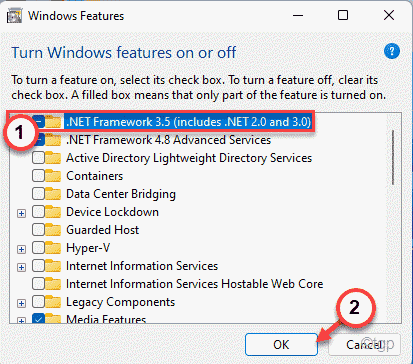Select .NET Framework 4.8 Advanced Services item

[x=168, y=140]
